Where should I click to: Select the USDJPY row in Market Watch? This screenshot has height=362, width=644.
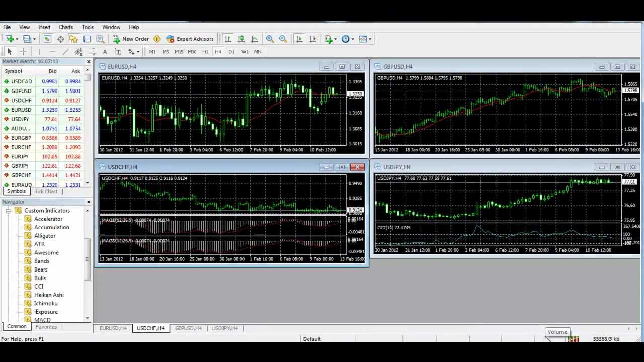click(42, 119)
